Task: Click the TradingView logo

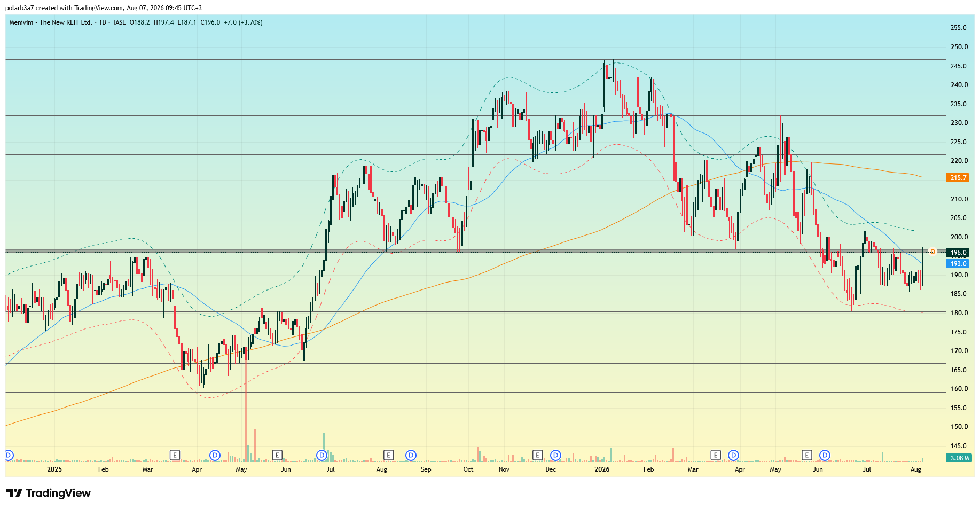Action: point(49,493)
